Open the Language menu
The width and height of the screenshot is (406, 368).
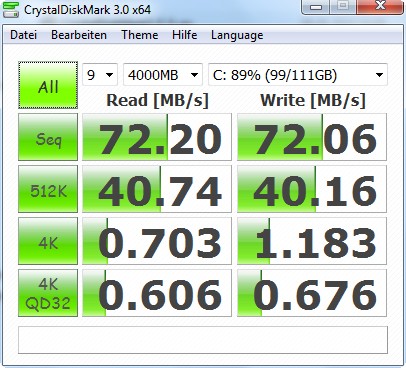237,35
